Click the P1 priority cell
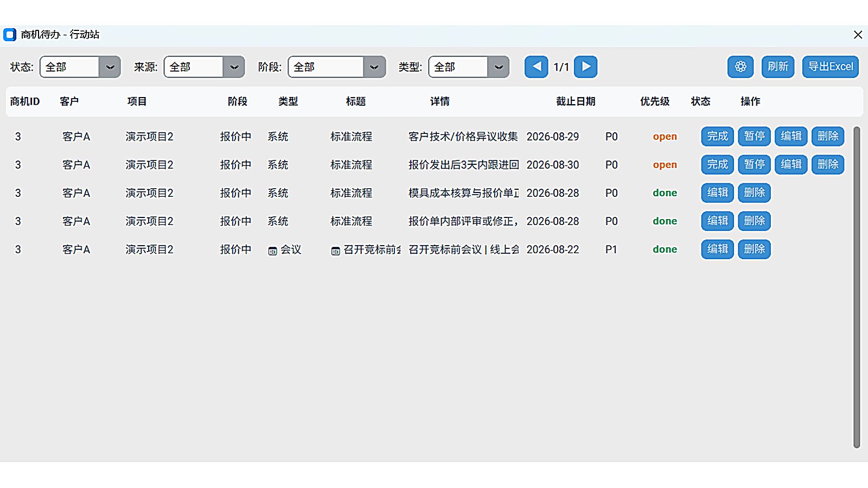This screenshot has width=868, height=488. [611, 249]
